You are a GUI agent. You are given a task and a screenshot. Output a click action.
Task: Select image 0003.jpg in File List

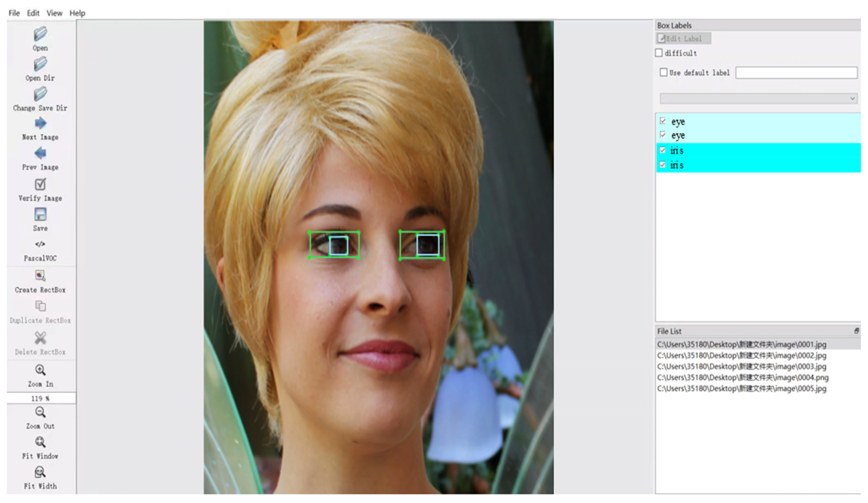click(742, 367)
